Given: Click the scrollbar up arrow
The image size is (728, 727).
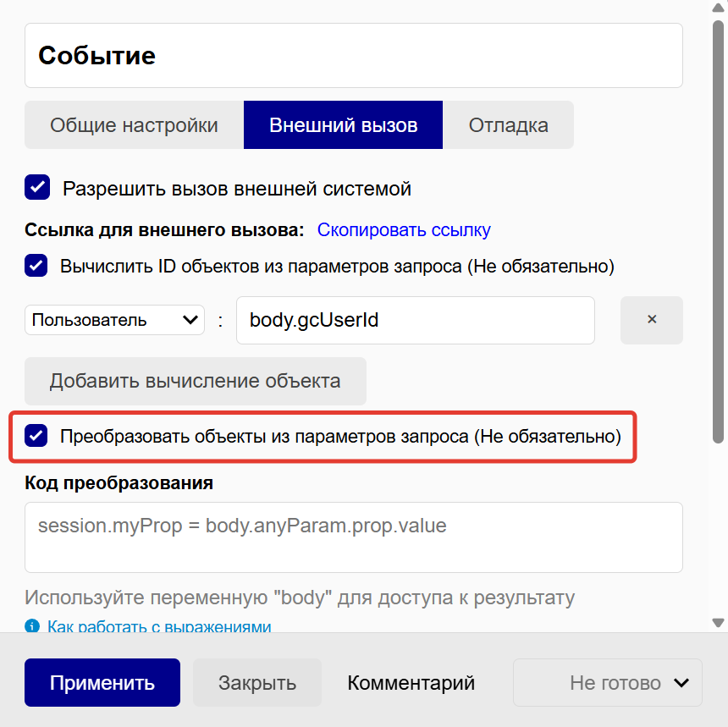Looking at the screenshot, I should (719, 7).
